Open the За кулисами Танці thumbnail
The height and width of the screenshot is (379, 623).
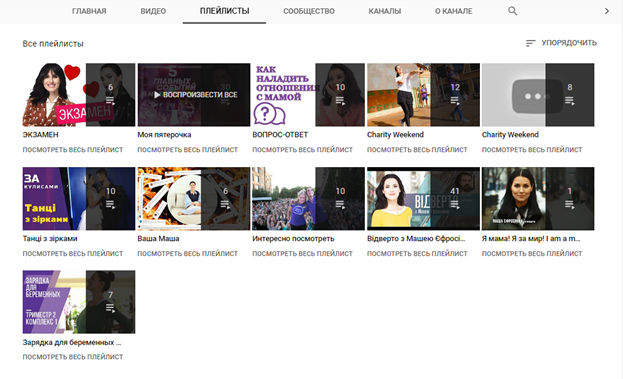click(79, 199)
